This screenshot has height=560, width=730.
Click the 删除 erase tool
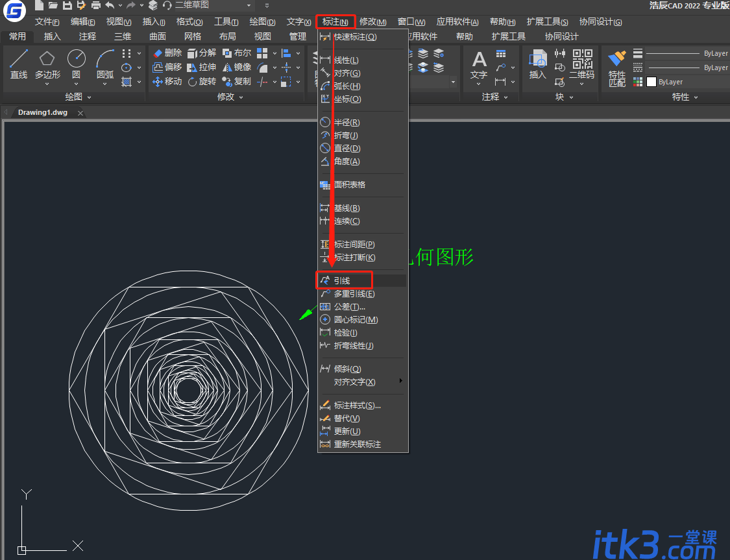(x=167, y=53)
